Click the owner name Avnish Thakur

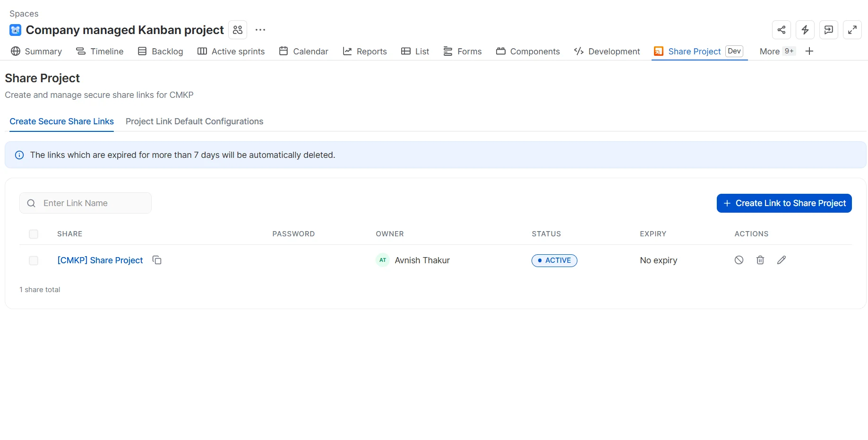pos(422,260)
